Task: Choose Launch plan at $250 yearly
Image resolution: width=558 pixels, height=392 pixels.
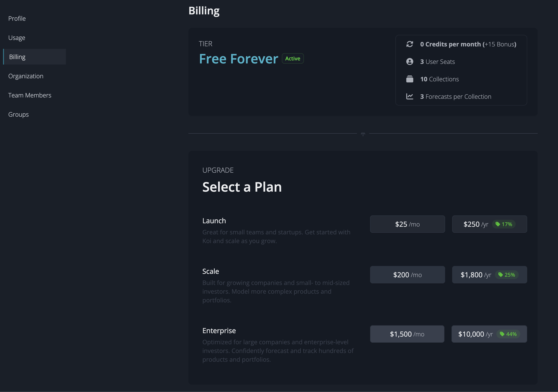Action: (489, 224)
